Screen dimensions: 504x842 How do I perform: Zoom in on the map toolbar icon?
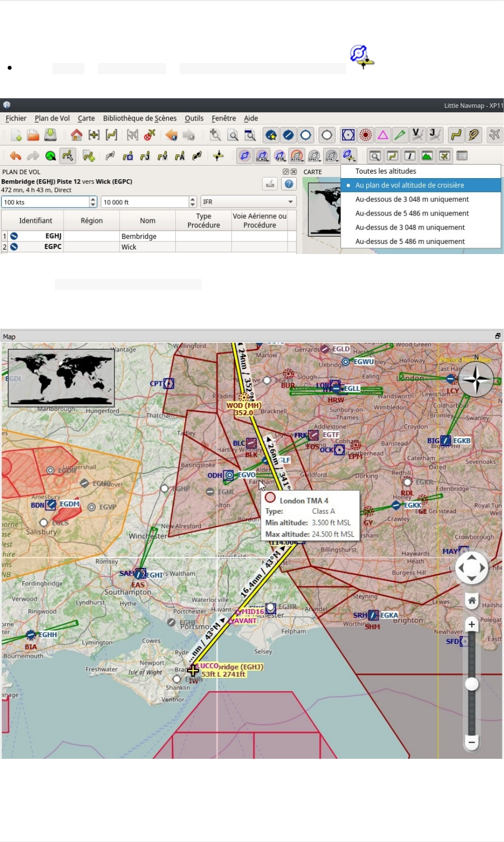(x=215, y=135)
